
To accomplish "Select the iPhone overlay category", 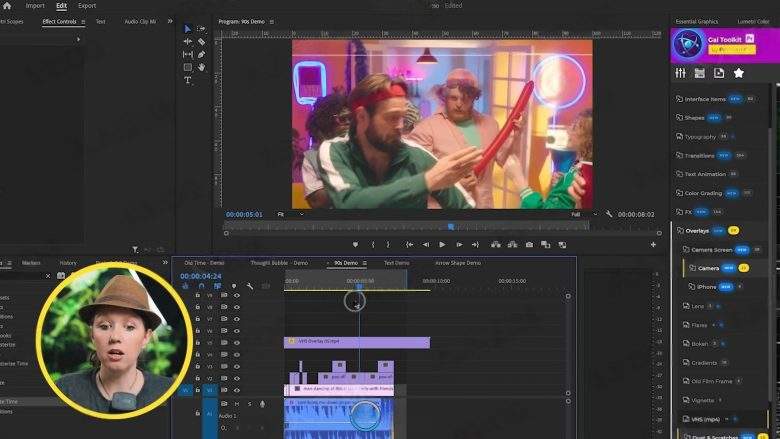I will coord(706,287).
